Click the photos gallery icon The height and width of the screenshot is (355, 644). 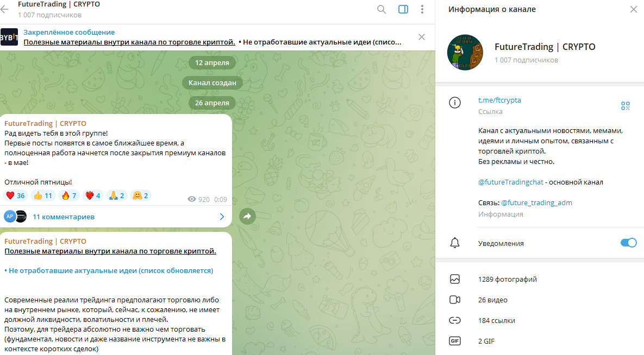click(x=455, y=279)
